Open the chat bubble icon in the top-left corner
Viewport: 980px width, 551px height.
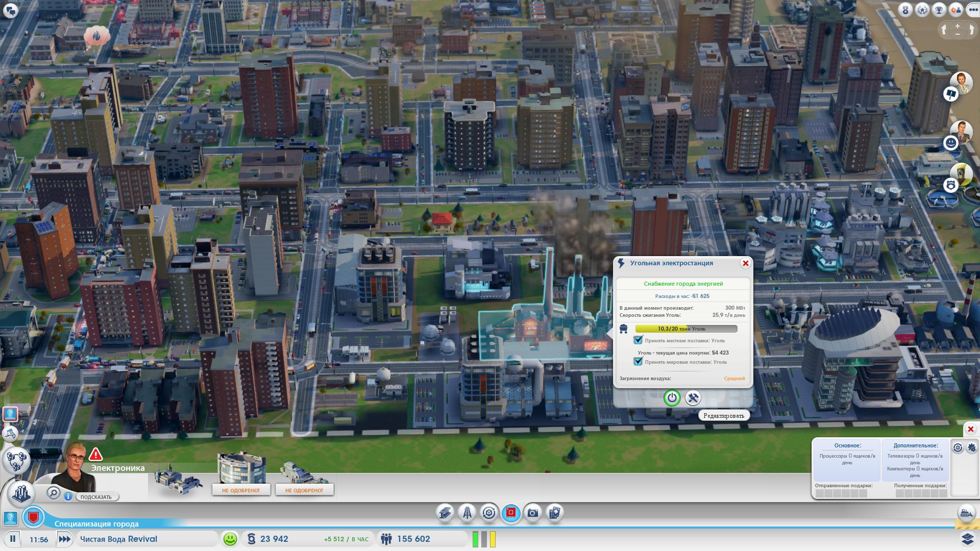11,11
